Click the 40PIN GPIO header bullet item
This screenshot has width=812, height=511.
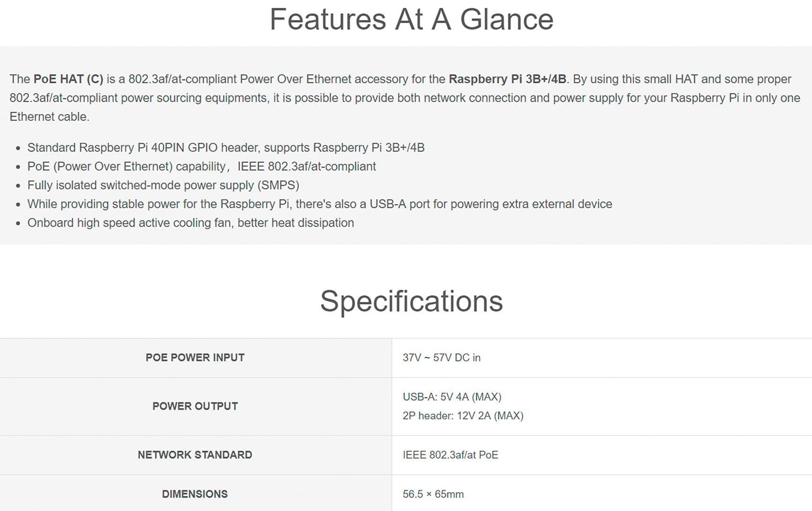[x=226, y=148]
